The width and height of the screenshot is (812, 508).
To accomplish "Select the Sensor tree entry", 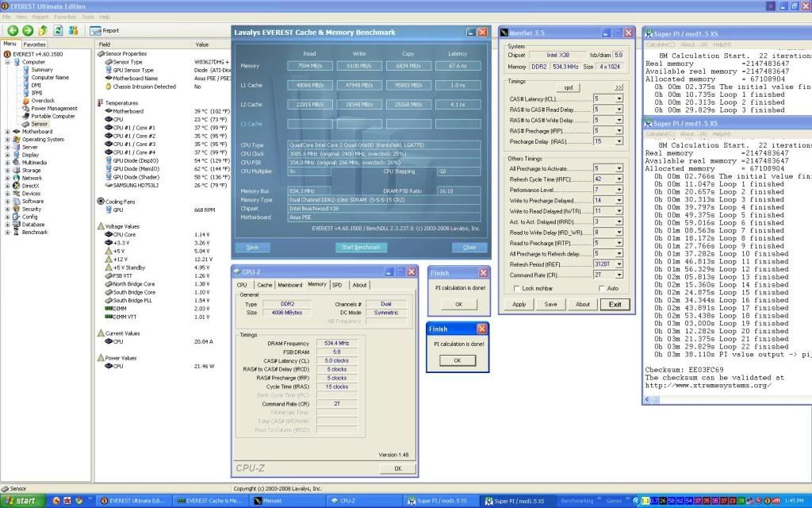I will click(x=40, y=124).
